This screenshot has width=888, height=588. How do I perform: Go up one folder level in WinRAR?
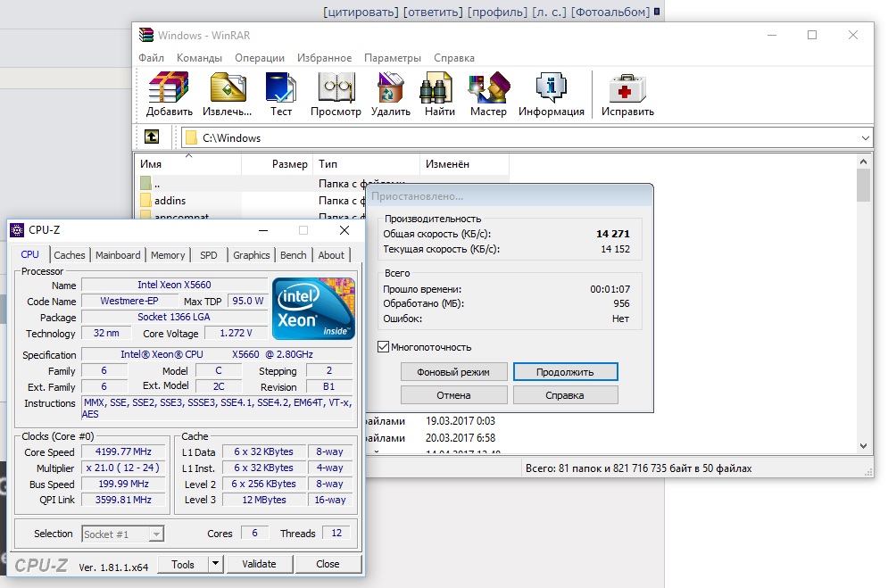152,137
